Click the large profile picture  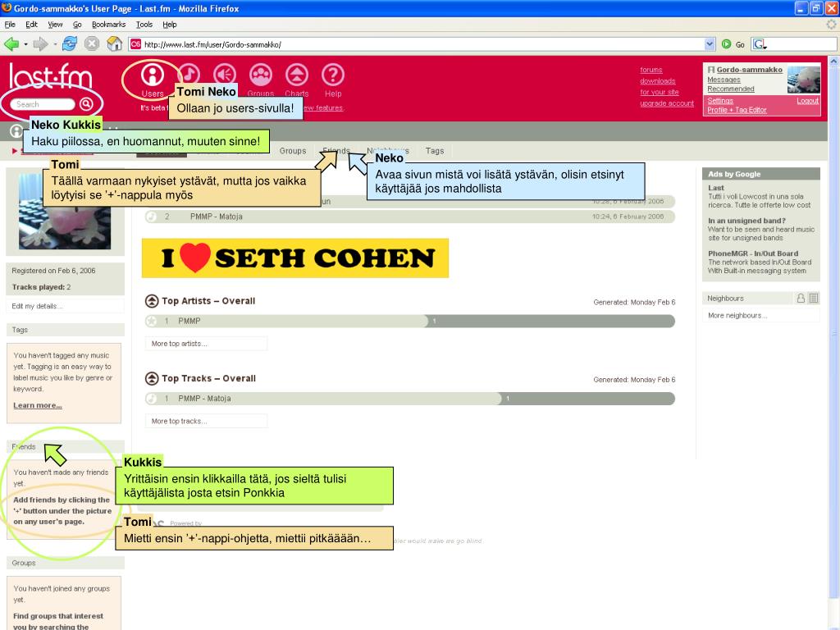tap(65, 211)
